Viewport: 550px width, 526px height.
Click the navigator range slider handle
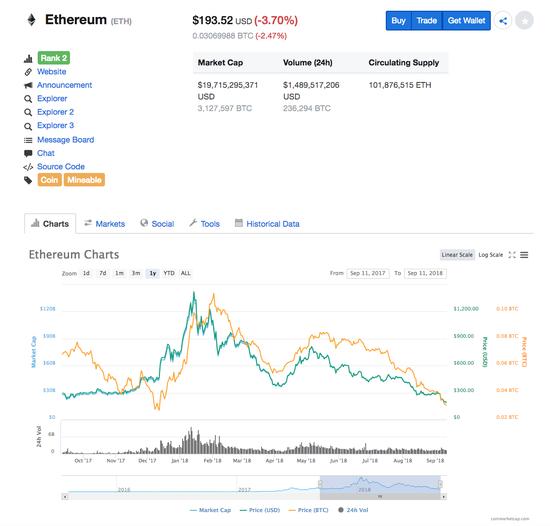380,497
